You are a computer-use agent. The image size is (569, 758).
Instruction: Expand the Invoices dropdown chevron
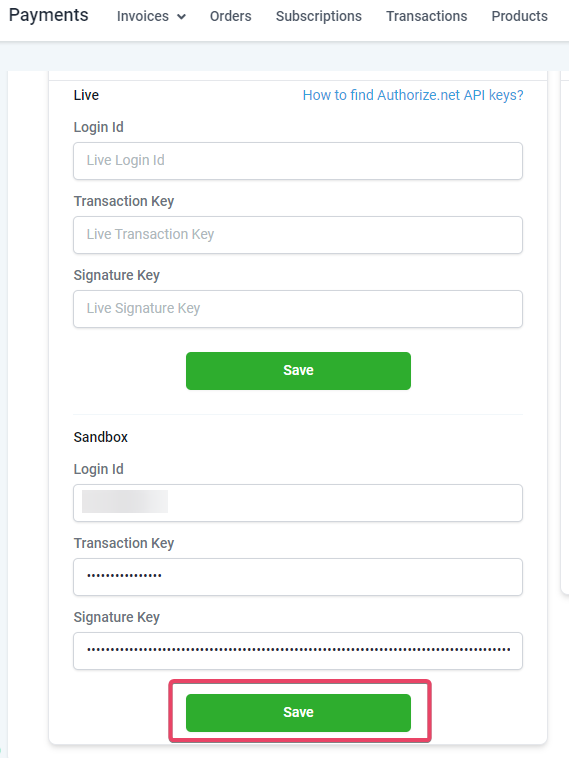click(181, 17)
